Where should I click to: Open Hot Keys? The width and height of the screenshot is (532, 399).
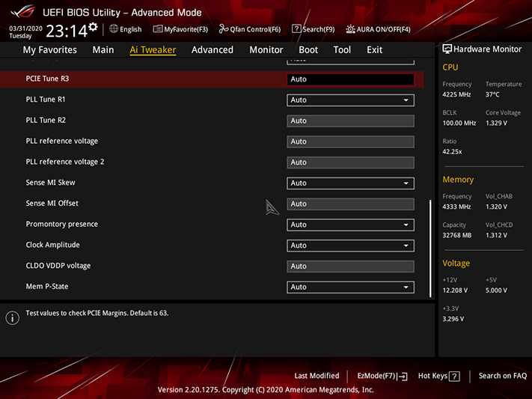[x=438, y=376]
